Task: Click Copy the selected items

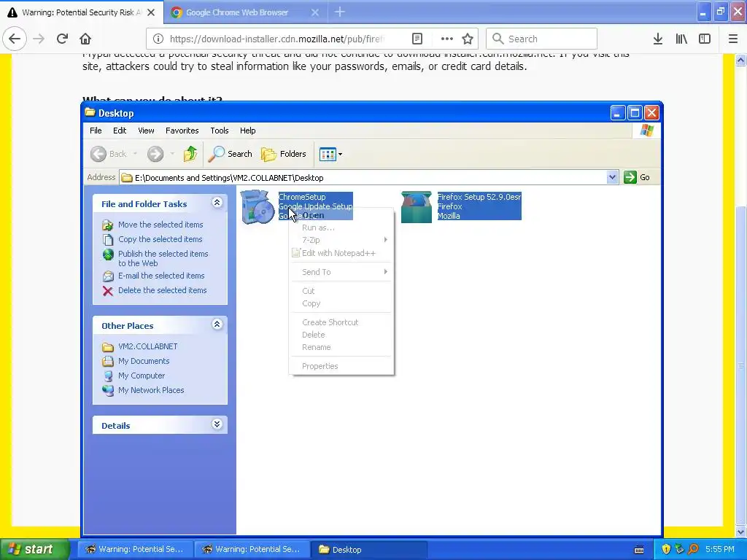Action: pos(160,239)
